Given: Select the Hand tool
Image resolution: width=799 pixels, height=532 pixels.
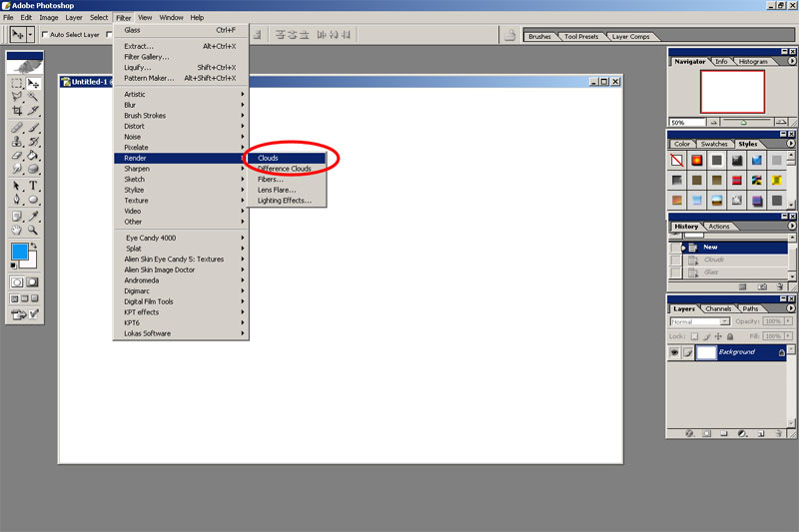Looking at the screenshot, I should coord(17,231).
